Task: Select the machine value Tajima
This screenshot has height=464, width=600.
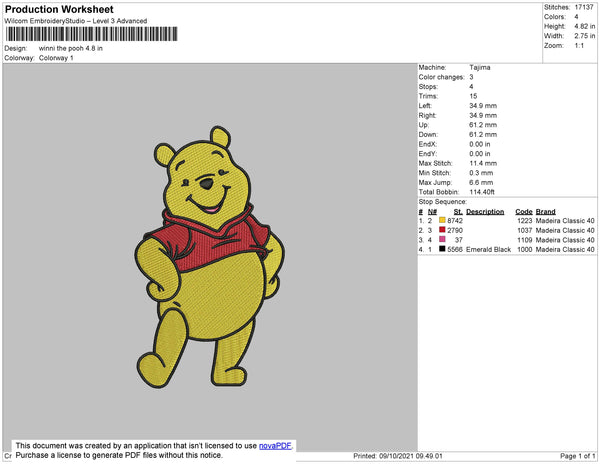Action: pos(480,67)
